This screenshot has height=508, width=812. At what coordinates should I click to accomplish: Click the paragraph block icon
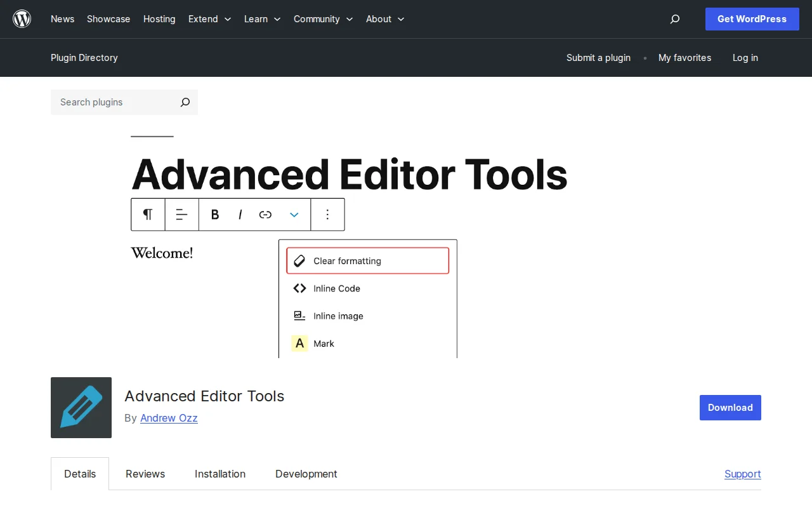(x=147, y=215)
